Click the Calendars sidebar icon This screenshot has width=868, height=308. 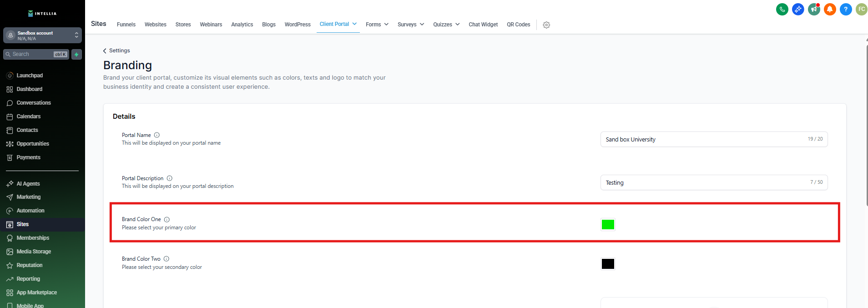click(x=10, y=116)
